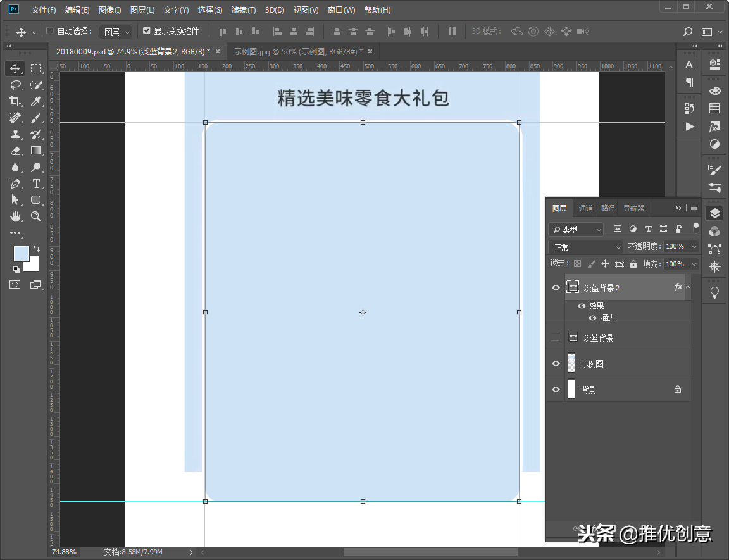Select the History Brush tool
Viewport: 729px width, 560px height.
click(x=36, y=134)
